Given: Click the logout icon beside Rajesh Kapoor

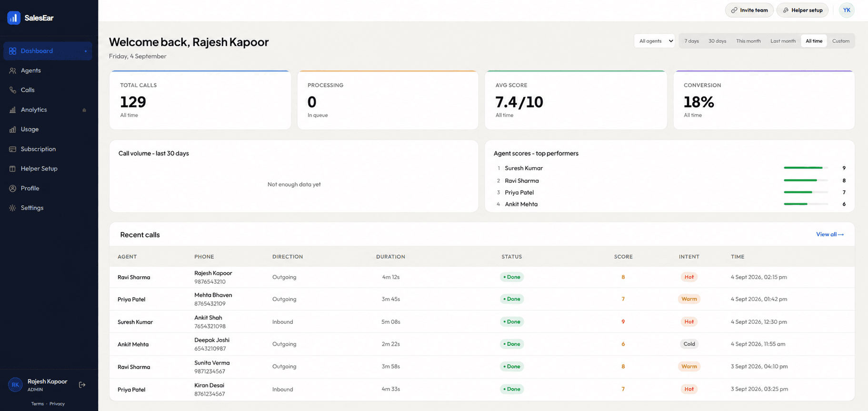Looking at the screenshot, I should coord(82,385).
